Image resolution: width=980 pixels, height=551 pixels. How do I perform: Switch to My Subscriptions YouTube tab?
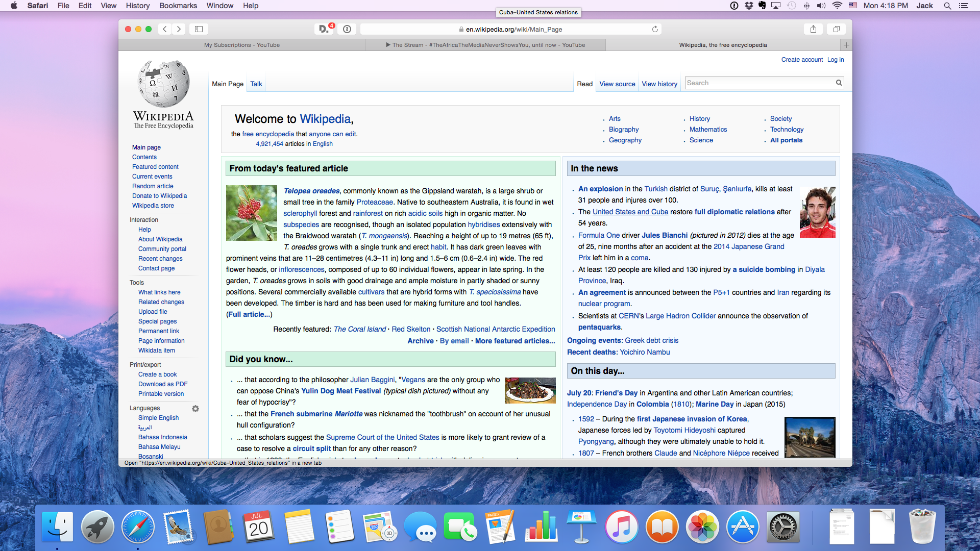pos(242,45)
